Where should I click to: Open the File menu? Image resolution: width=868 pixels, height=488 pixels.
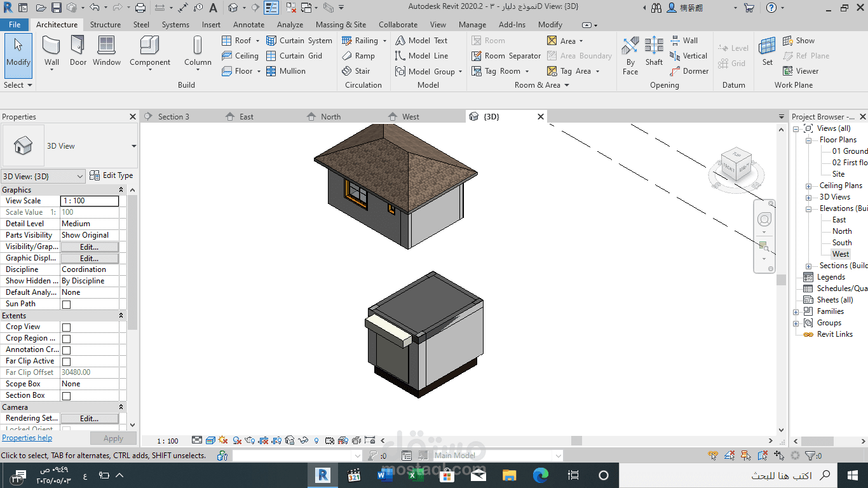point(15,25)
